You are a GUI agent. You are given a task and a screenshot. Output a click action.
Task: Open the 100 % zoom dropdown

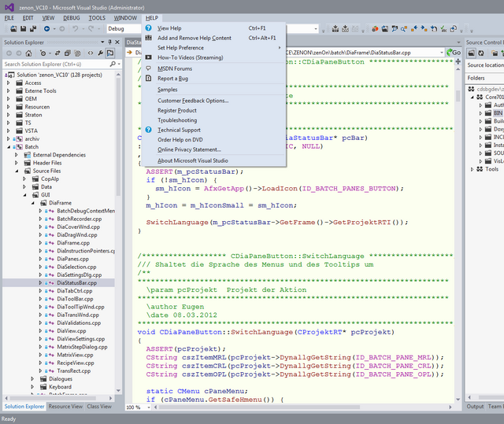149,407
